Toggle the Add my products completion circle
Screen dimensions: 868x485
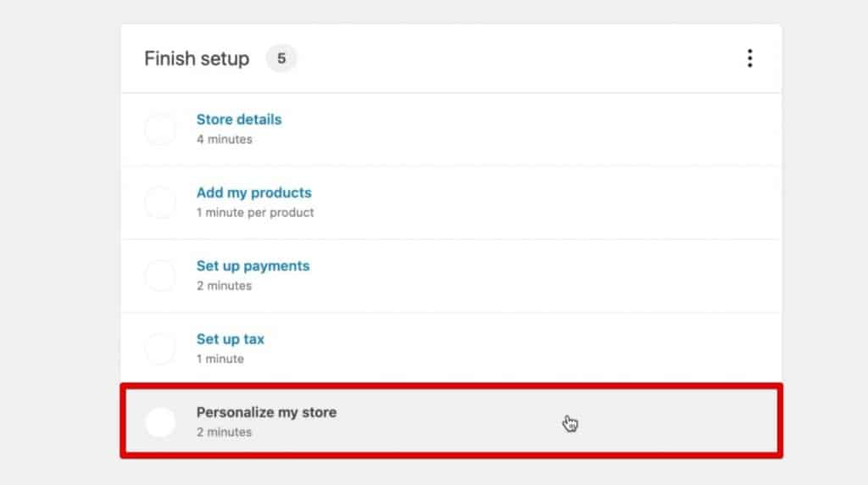[x=160, y=203]
